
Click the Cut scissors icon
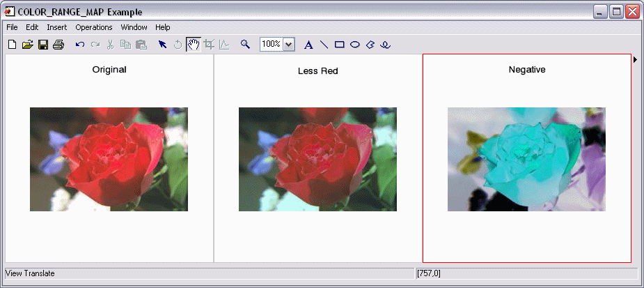pos(110,45)
